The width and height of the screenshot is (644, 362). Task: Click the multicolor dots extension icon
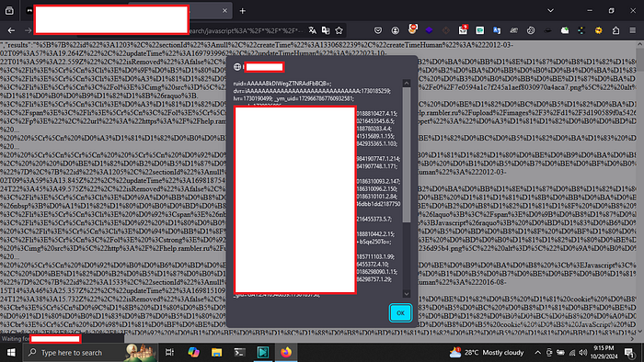[x=581, y=30]
